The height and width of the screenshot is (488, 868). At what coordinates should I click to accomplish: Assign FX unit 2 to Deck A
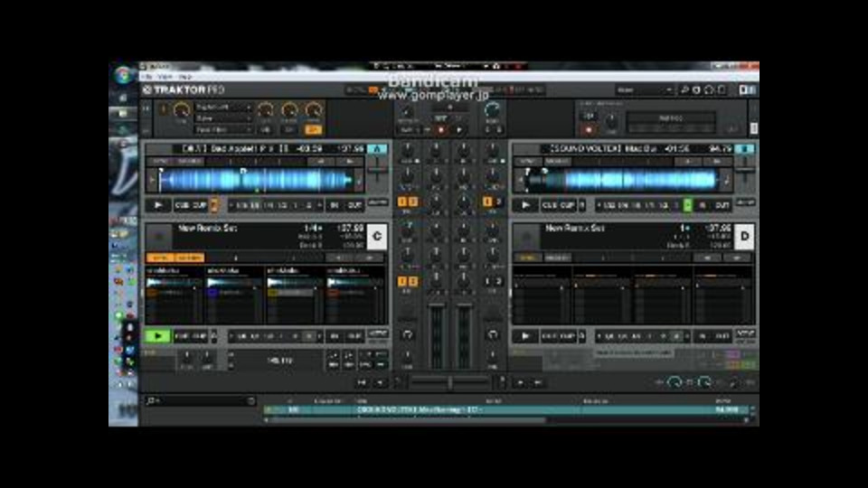pos(413,202)
